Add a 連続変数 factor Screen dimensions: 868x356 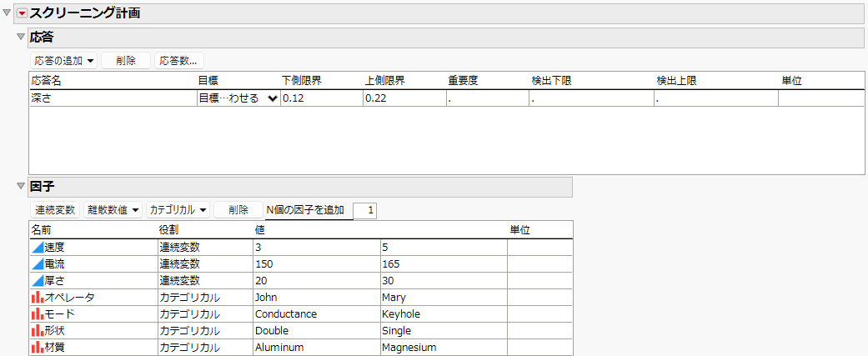[55, 210]
